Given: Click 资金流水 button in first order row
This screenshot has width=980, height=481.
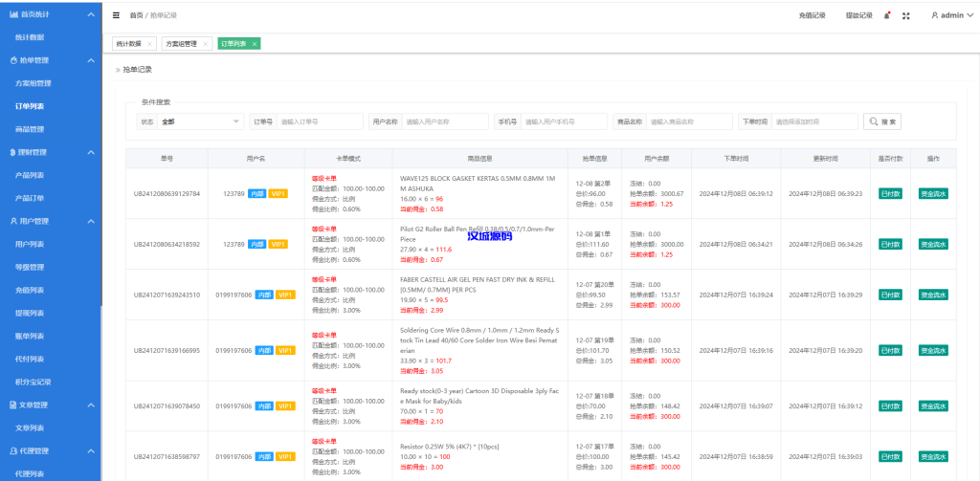Looking at the screenshot, I should pyautogui.click(x=933, y=193).
